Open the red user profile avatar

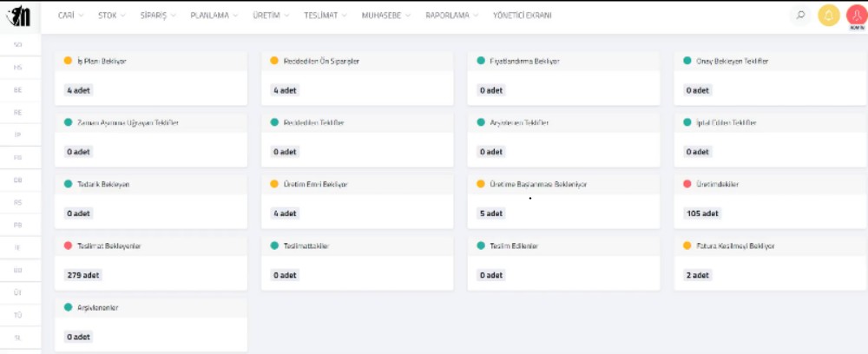pos(857,16)
